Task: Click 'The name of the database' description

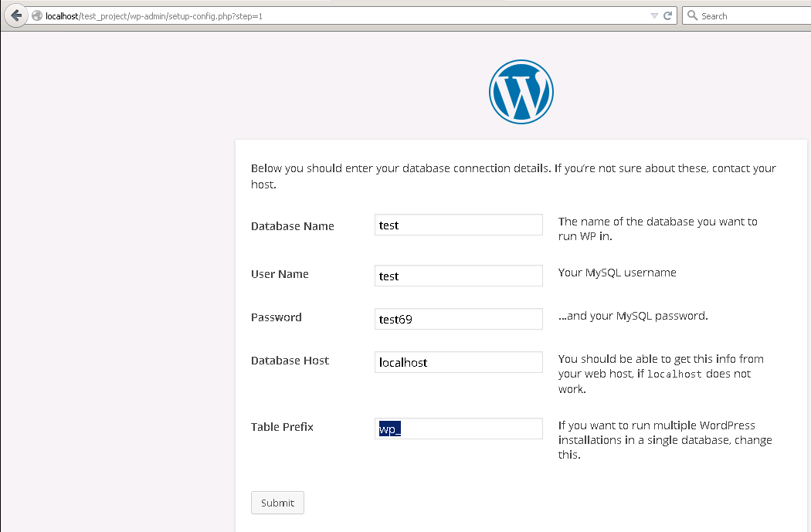Action: [x=658, y=229]
